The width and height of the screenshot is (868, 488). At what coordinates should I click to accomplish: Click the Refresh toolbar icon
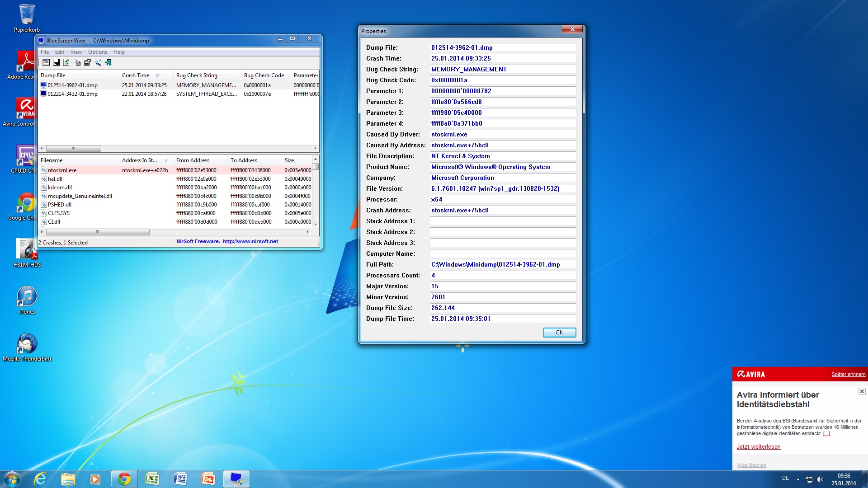coord(66,62)
